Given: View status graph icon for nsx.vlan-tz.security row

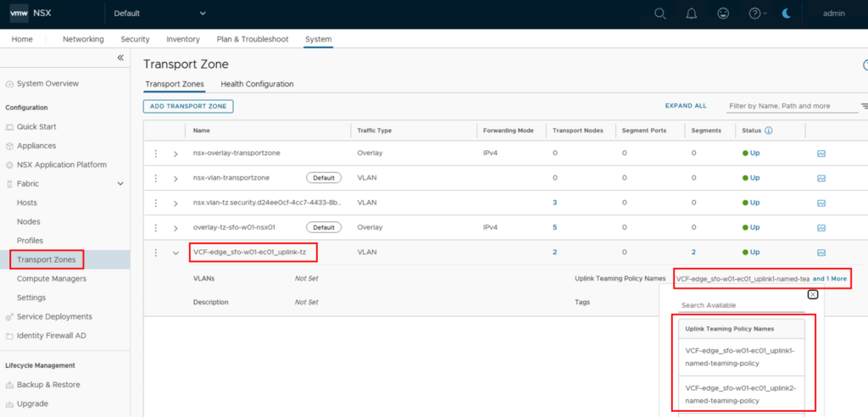Looking at the screenshot, I should point(821,203).
